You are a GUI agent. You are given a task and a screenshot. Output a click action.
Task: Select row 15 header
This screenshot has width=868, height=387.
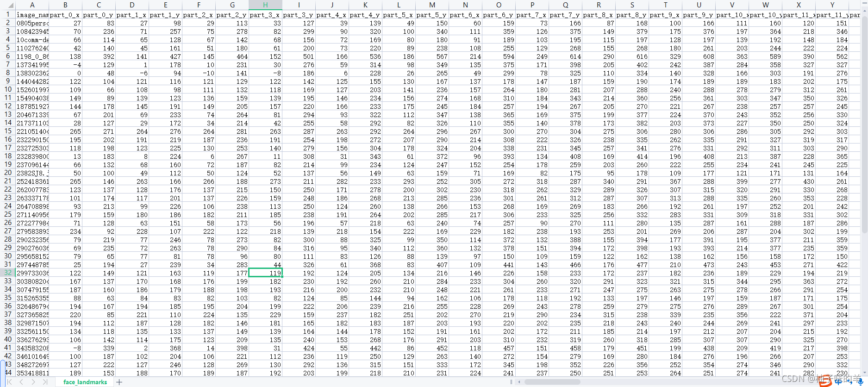click(7, 131)
